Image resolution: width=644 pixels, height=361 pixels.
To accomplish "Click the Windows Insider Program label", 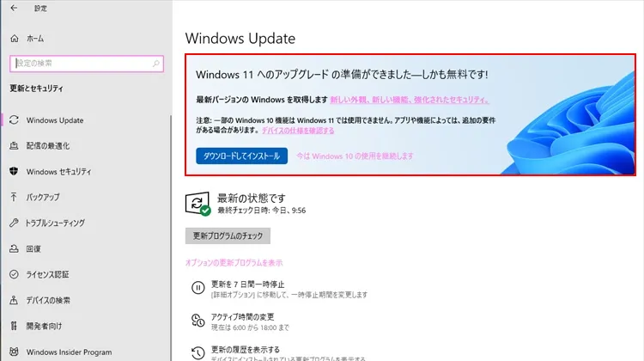I will point(69,352).
